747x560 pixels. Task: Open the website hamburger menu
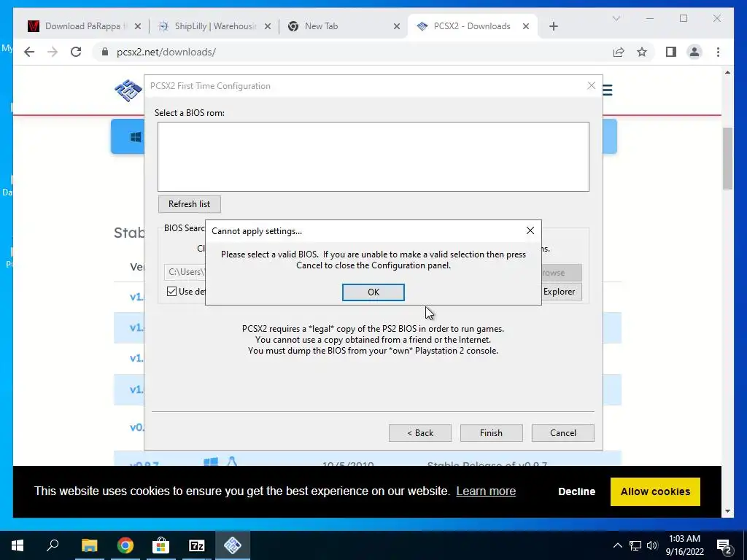[608, 90]
